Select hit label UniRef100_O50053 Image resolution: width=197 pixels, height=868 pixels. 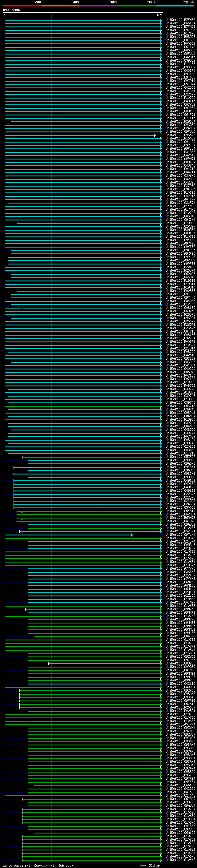click(180, 507)
